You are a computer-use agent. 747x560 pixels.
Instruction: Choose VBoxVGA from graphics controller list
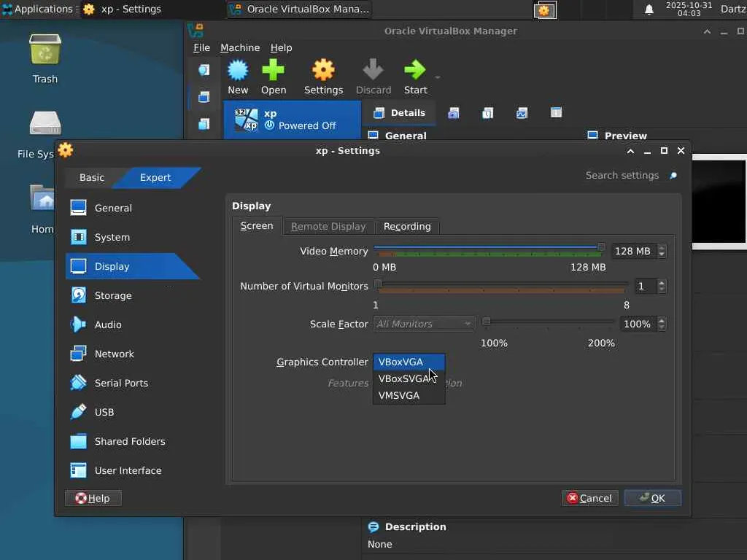click(409, 362)
